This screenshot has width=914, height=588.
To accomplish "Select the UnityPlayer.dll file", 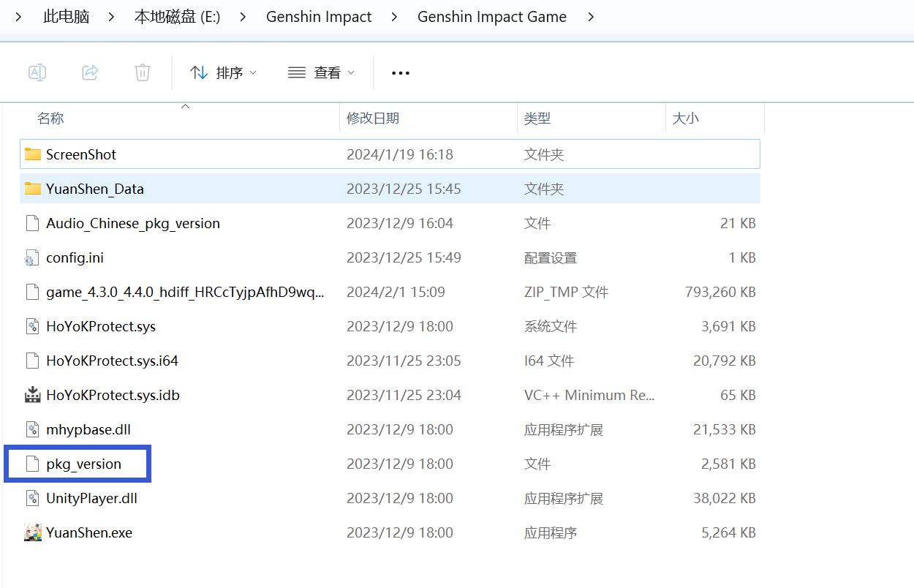I will 91,498.
